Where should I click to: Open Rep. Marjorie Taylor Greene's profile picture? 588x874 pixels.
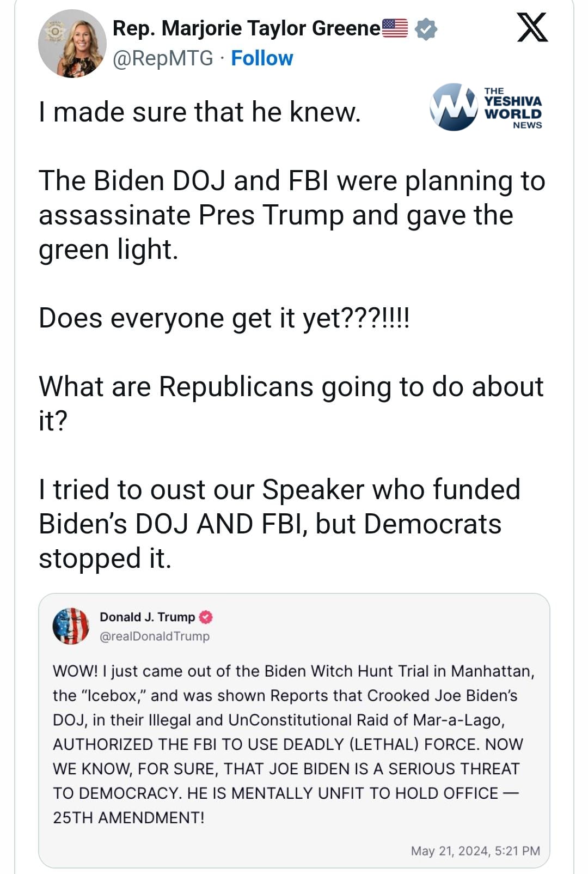pos(72,44)
